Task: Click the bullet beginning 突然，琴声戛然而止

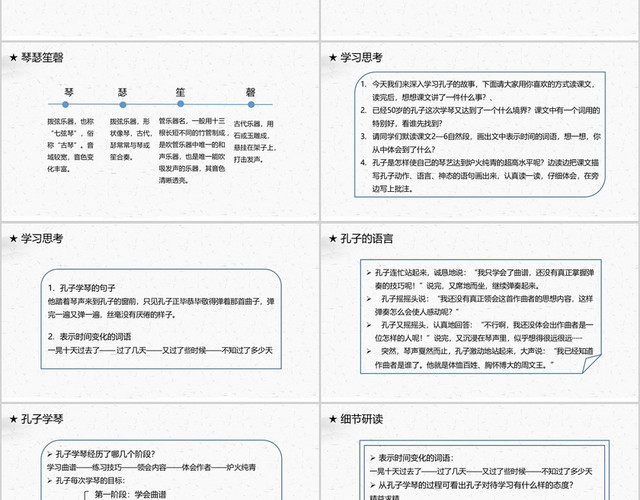Action: 480,358
